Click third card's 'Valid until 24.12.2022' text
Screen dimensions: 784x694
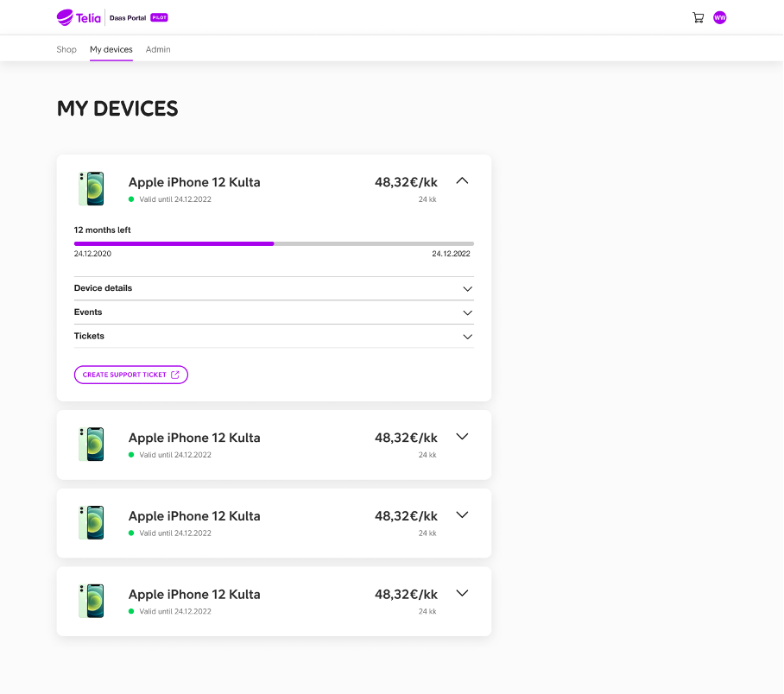click(x=175, y=533)
